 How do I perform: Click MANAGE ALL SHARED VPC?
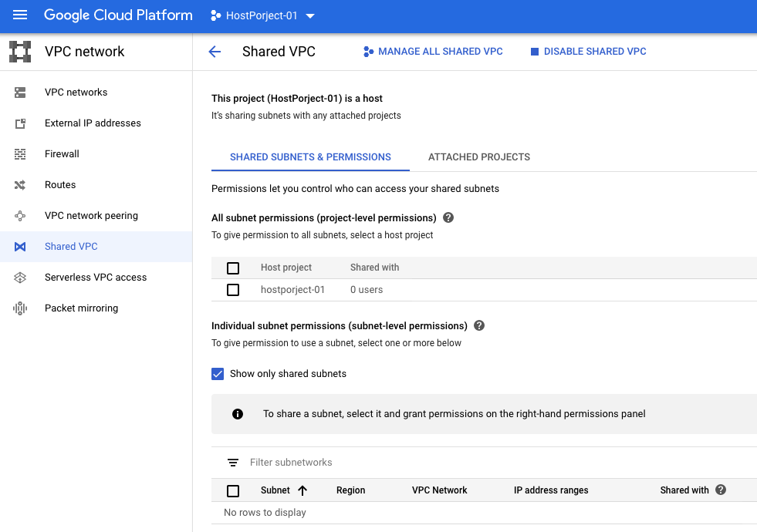(x=432, y=51)
